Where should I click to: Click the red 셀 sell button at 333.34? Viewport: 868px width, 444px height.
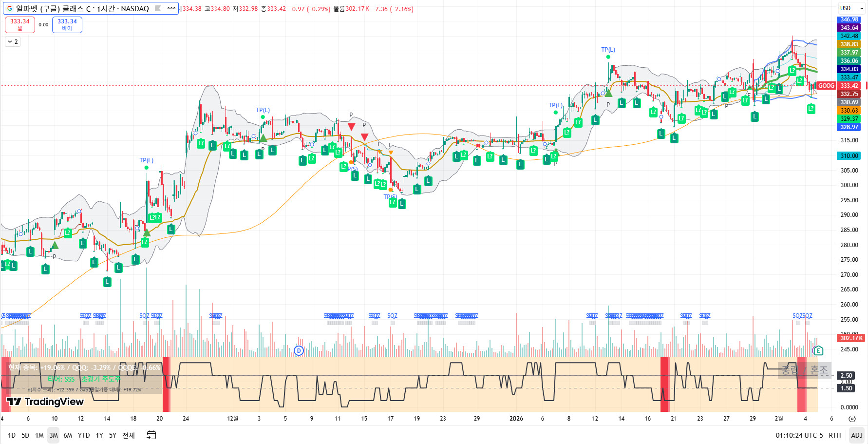[x=20, y=24]
